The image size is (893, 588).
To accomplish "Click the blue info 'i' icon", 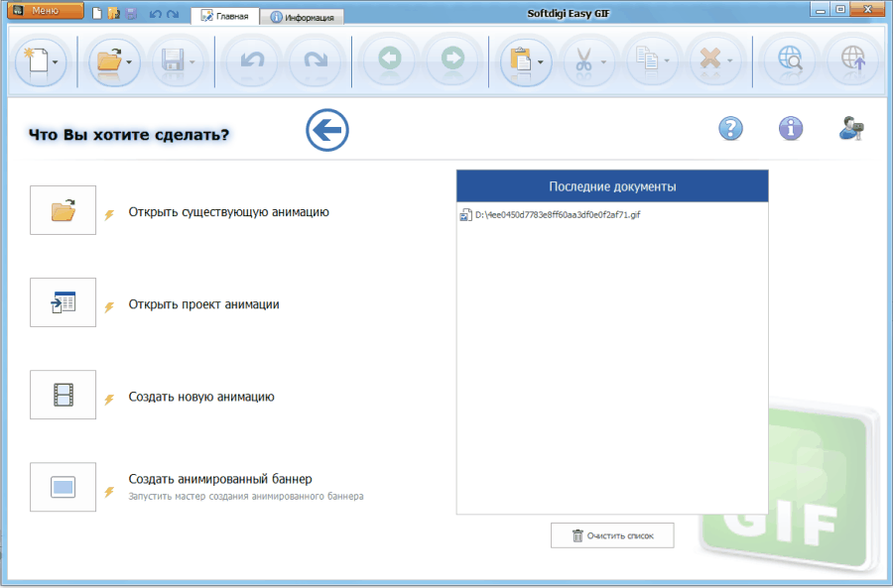I will (x=791, y=128).
